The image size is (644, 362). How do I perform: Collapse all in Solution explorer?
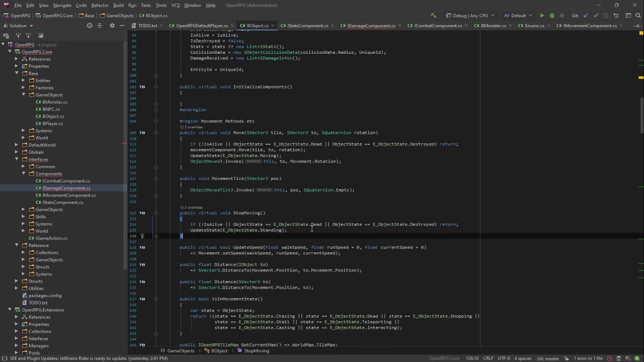101,26
